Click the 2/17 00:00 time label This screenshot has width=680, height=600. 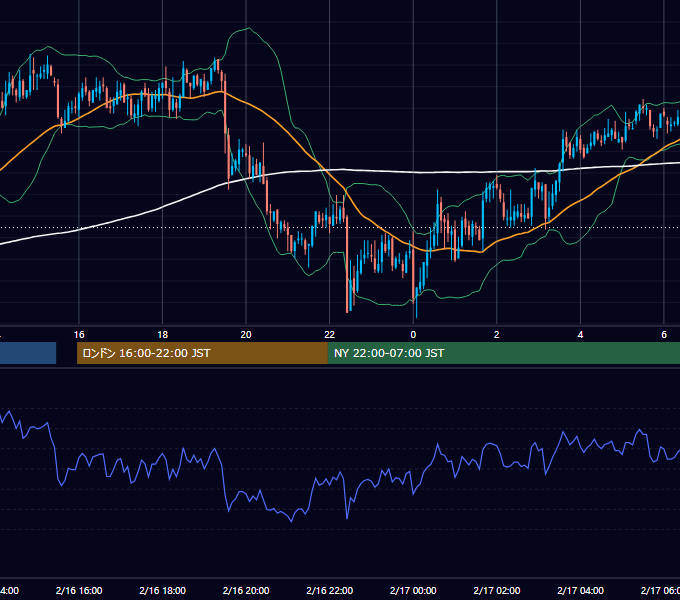click(413, 590)
